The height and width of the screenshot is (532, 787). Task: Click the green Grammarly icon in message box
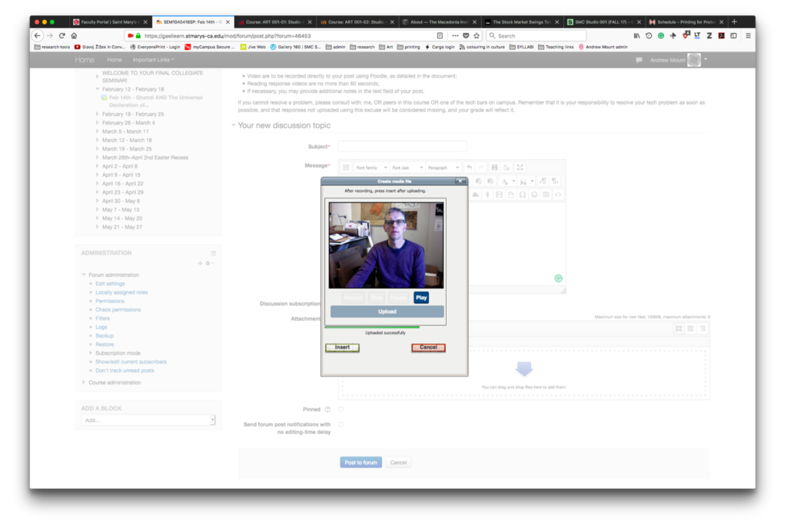click(559, 278)
